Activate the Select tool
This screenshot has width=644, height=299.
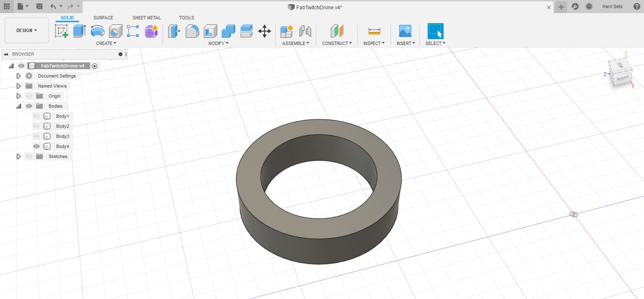click(x=435, y=31)
